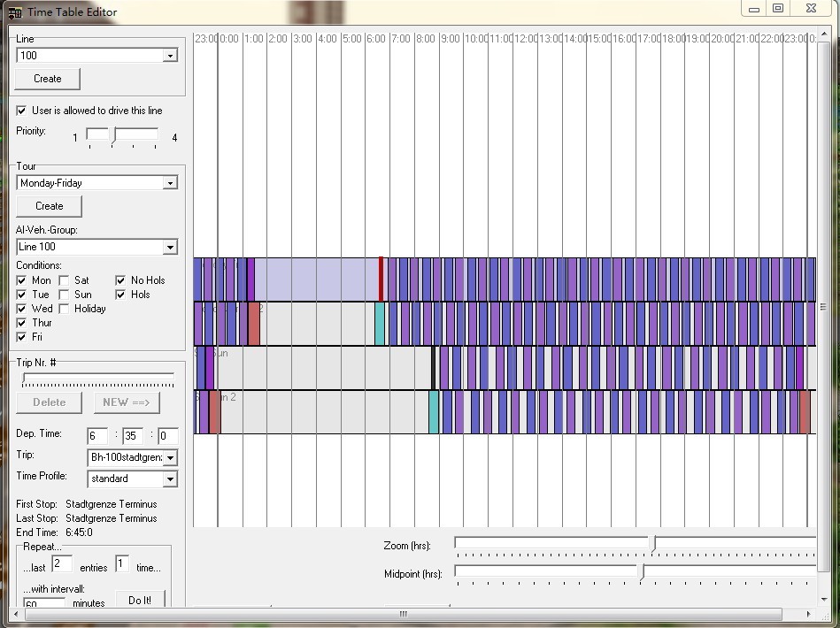Screen dimensions: 840x628
Task: Enable the Holiday checkbox
Action: 65,309
